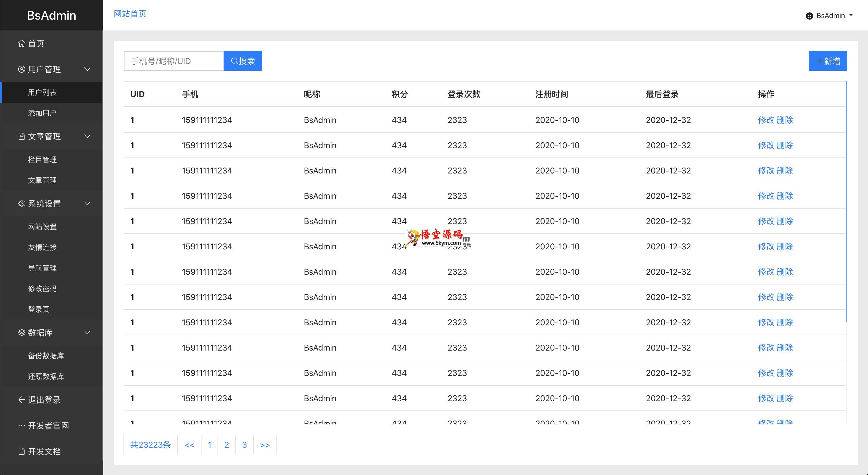This screenshot has width=868, height=475.
Task: Open the BsAdmin account dropdown arrow
Action: pyautogui.click(x=851, y=15)
